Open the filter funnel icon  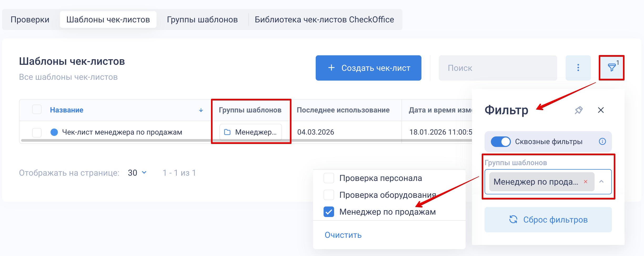(x=612, y=68)
